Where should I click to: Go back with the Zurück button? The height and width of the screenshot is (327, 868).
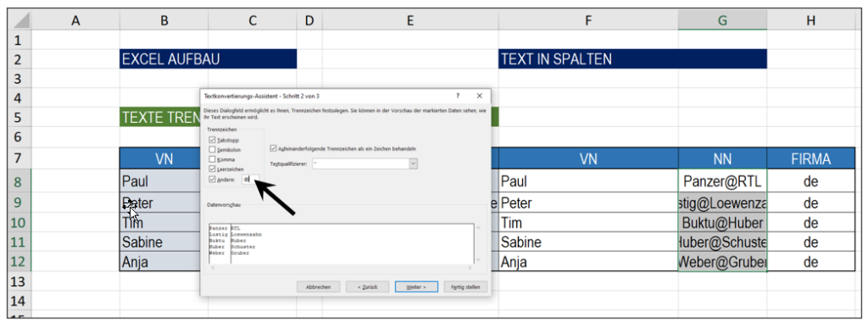(x=367, y=286)
